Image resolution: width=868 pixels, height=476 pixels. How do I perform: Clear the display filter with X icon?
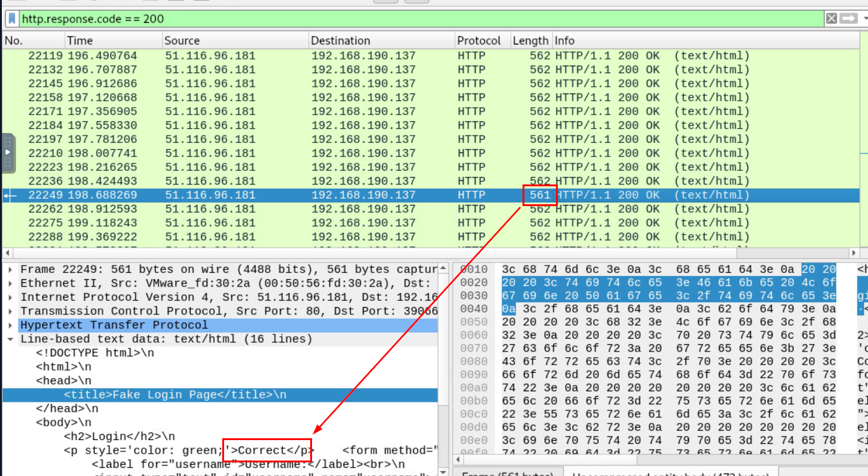[831, 19]
